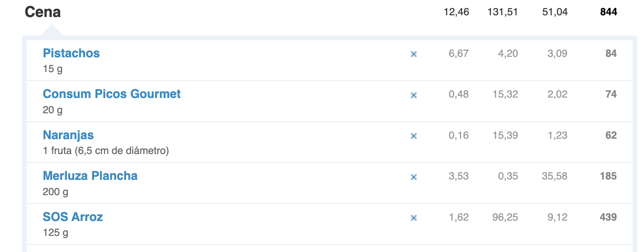
Task: Open Consum Picos Gourmet food details
Action: (112, 94)
